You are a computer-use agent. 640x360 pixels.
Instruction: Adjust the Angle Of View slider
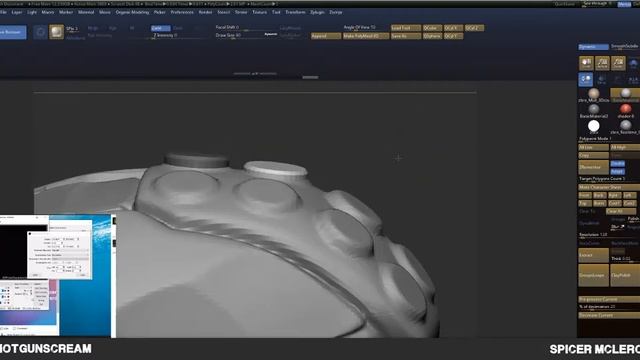pos(365,28)
